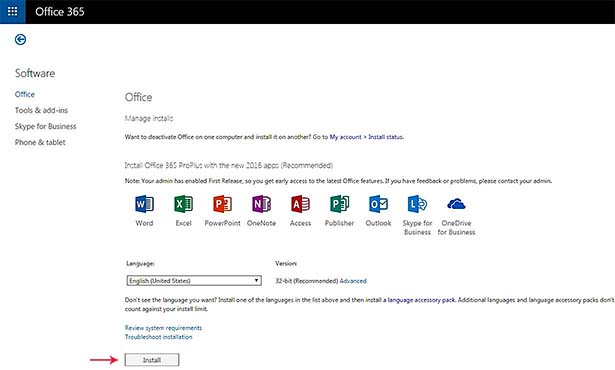Open the app launcher waffle icon

point(13,11)
